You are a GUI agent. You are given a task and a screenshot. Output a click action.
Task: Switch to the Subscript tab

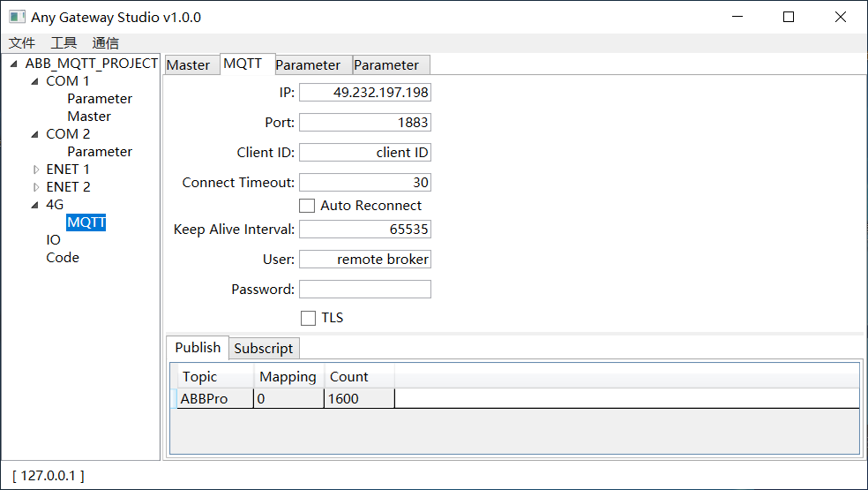(x=263, y=349)
